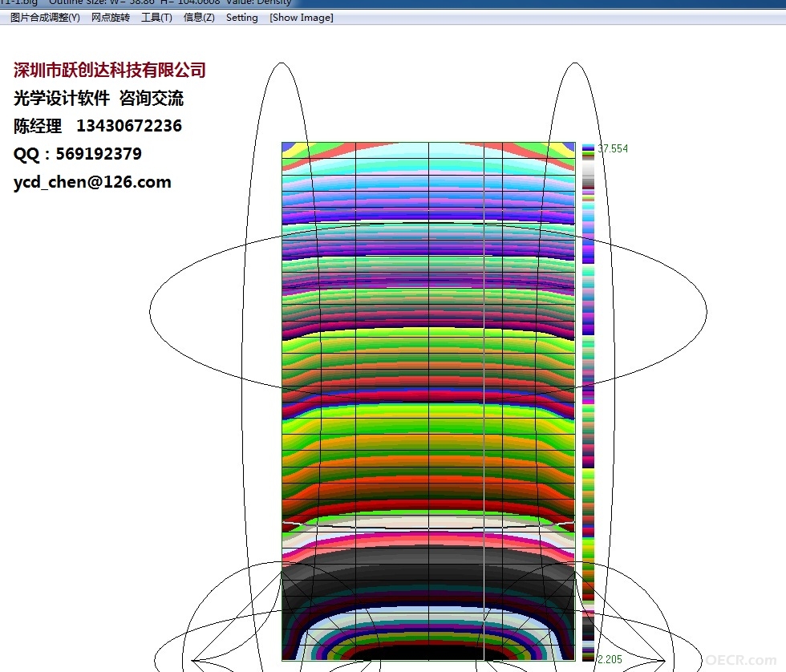Image resolution: width=786 pixels, height=672 pixels.
Task: Click the 37.554 maximum scale value
Action: pyautogui.click(x=613, y=149)
